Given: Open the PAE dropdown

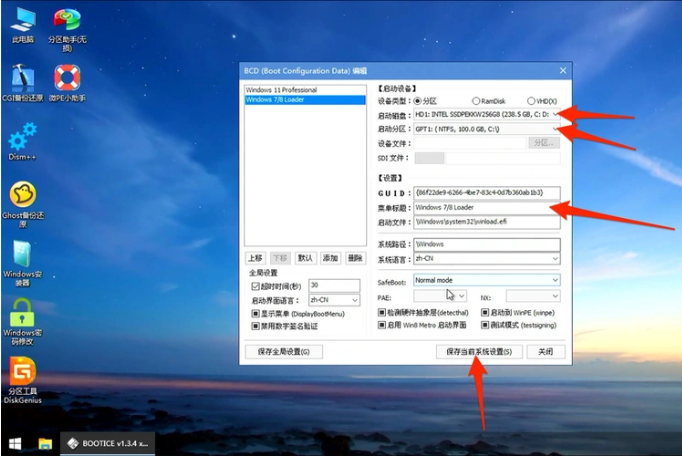Looking at the screenshot, I should (x=440, y=296).
